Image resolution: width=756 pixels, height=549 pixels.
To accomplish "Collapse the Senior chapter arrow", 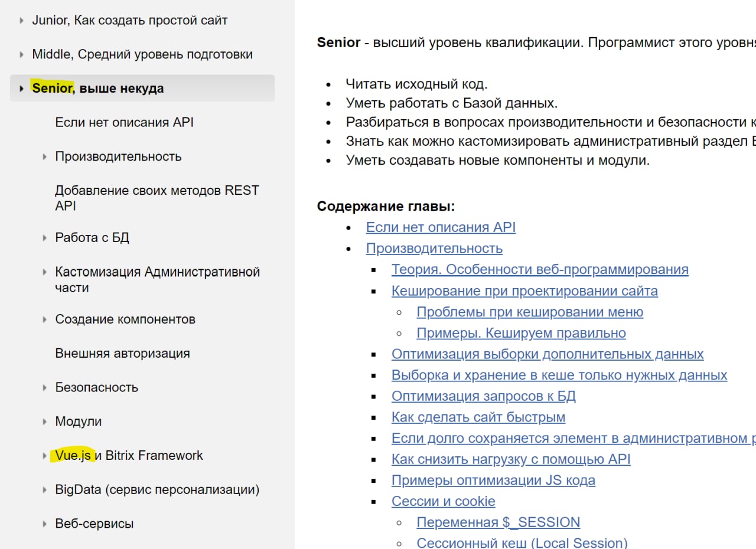I will pyautogui.click(x=22, y=89).
